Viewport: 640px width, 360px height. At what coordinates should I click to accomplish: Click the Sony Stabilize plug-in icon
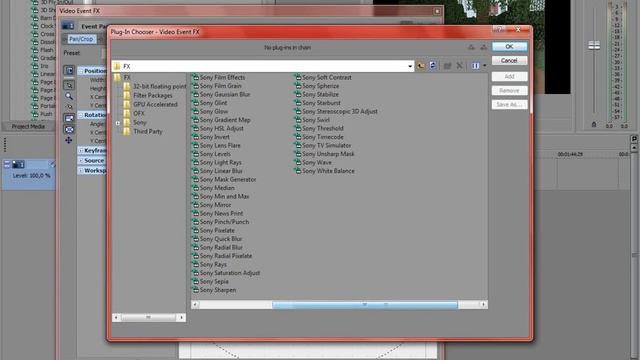tap(298, 94)
